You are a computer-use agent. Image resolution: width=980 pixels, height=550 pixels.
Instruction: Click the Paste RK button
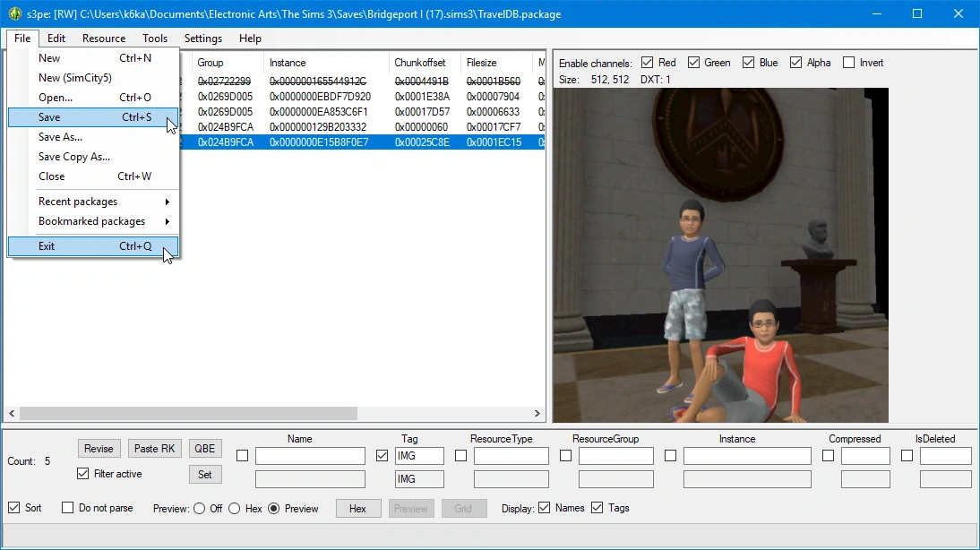pos(154,449)
